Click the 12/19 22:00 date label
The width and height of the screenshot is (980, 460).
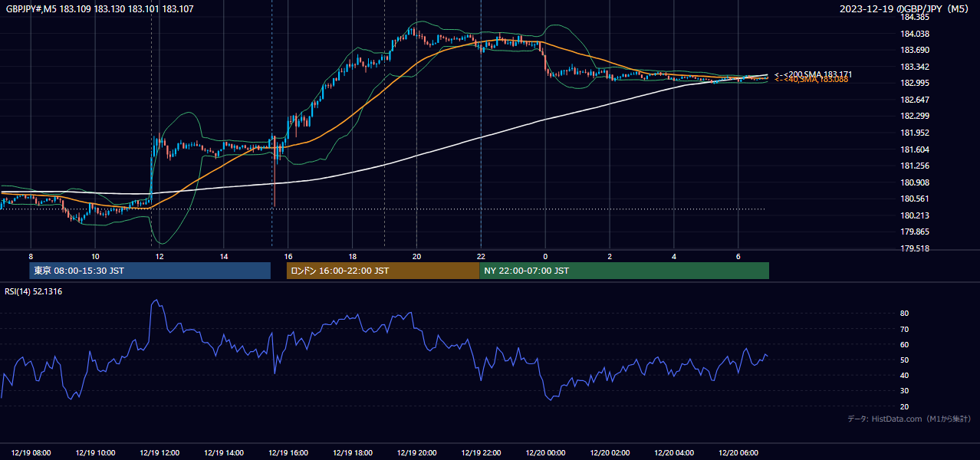[482, 453]
